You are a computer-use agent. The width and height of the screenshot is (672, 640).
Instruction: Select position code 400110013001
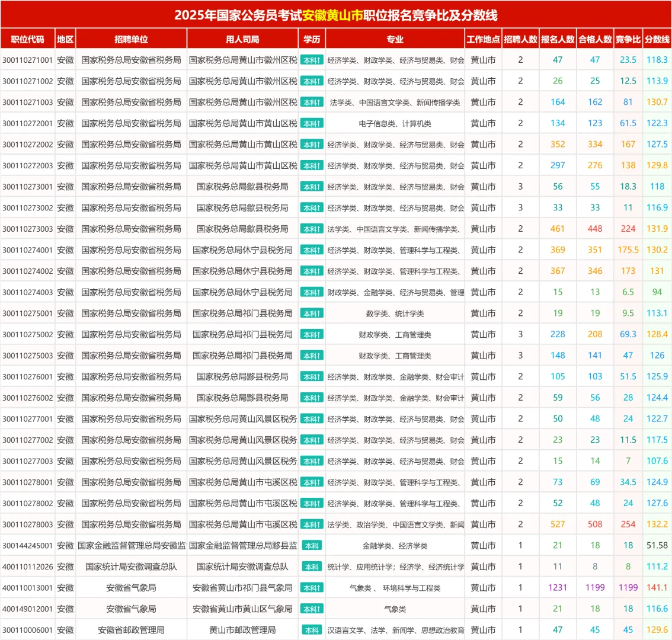[27, 588]
